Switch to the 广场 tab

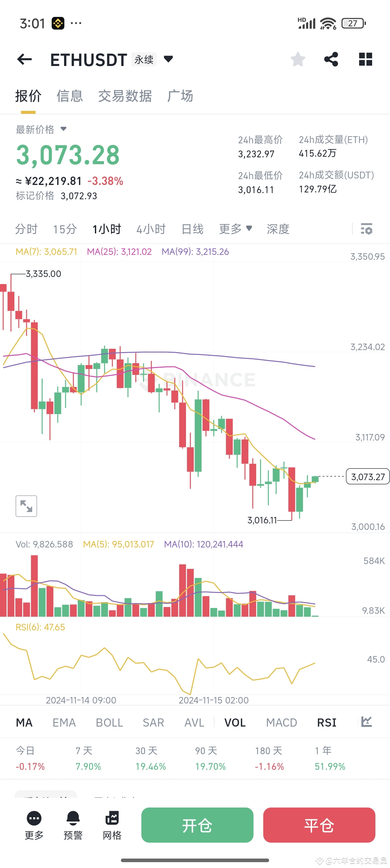click(x=180, y=96)
